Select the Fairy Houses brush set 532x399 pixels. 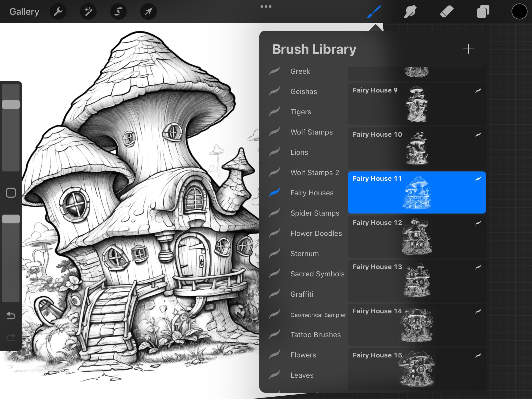[312, 193]
